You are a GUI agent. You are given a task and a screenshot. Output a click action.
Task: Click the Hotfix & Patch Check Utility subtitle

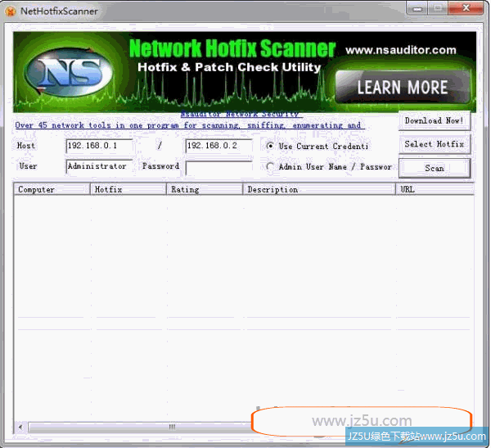229,67
